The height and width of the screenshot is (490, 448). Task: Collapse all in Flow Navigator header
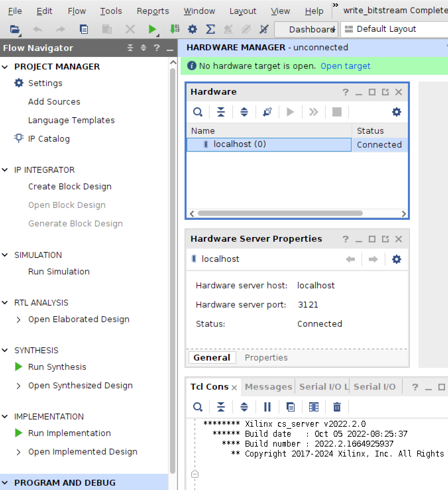tap(130, 48)
